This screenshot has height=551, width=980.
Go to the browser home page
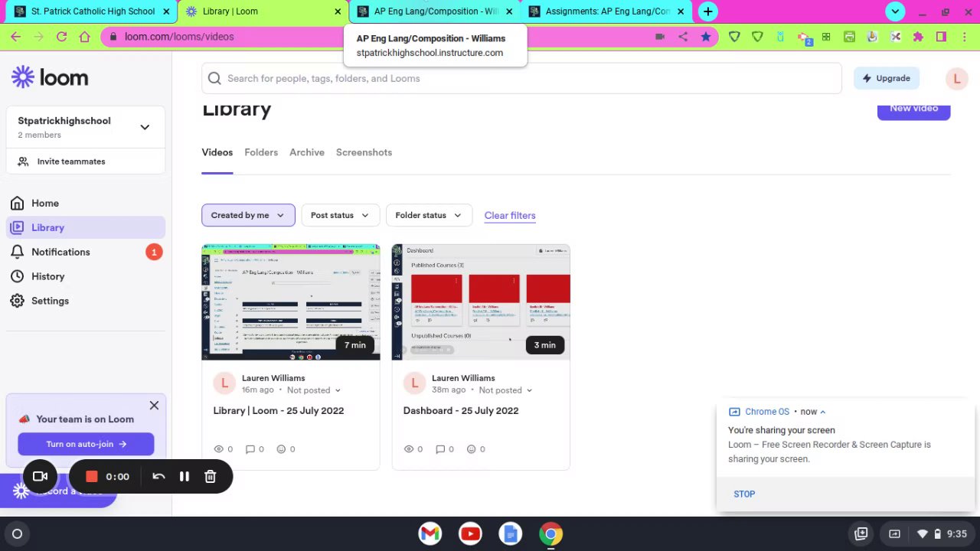tap(85, 37)
